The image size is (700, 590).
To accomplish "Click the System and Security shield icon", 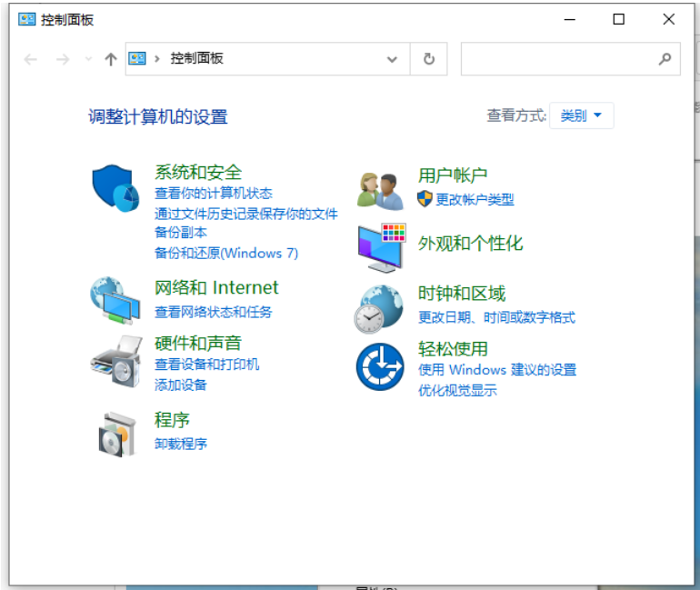I will pyautogui.click(x=115, y=188).
